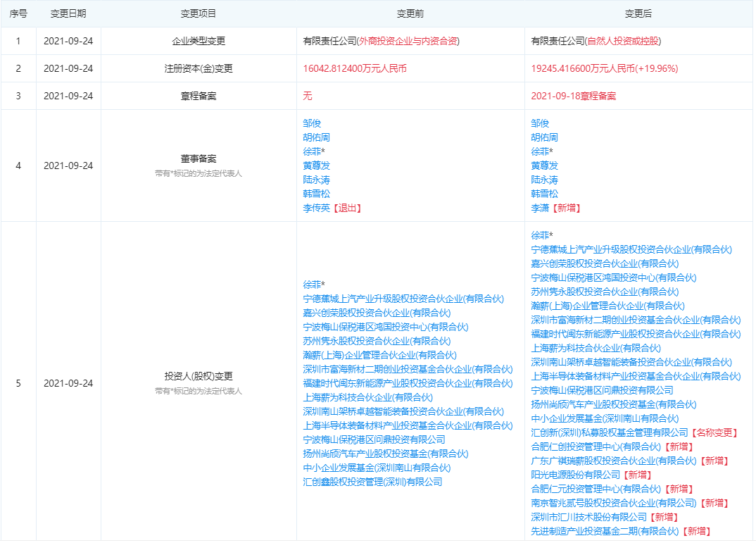The image size is (756, 543).
Task: Open 宁德蕉城上汽产业升级股权投资 link under 变更前
Action: [x=403, y=299]
